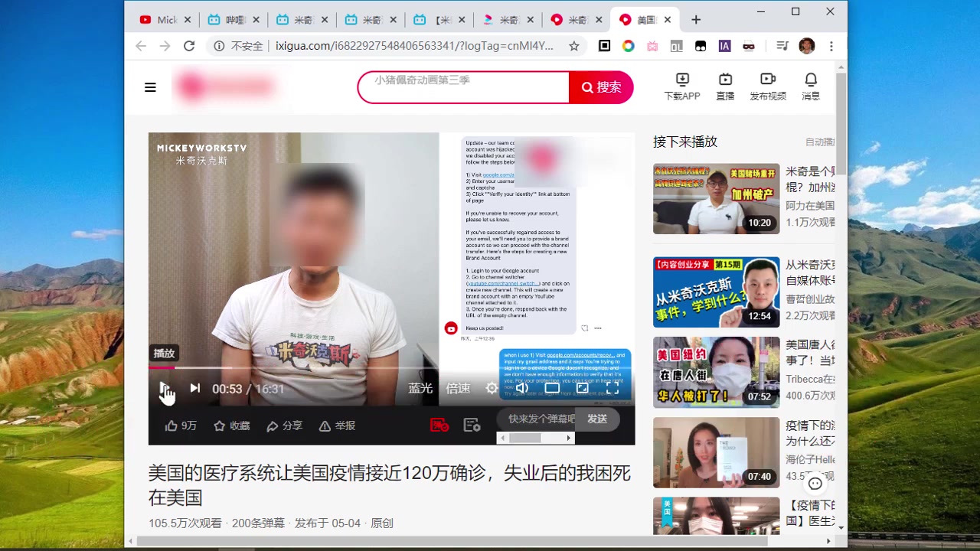This screenshot has height=551, width=980.
Task: Click horizontal scrollbar right arrow at bottom
Action: tap(828, 542)
